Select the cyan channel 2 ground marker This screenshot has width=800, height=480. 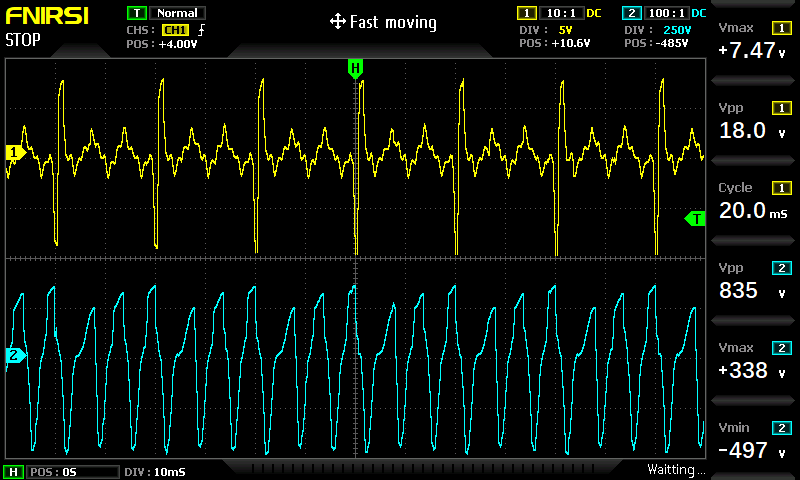pos(14,355)
